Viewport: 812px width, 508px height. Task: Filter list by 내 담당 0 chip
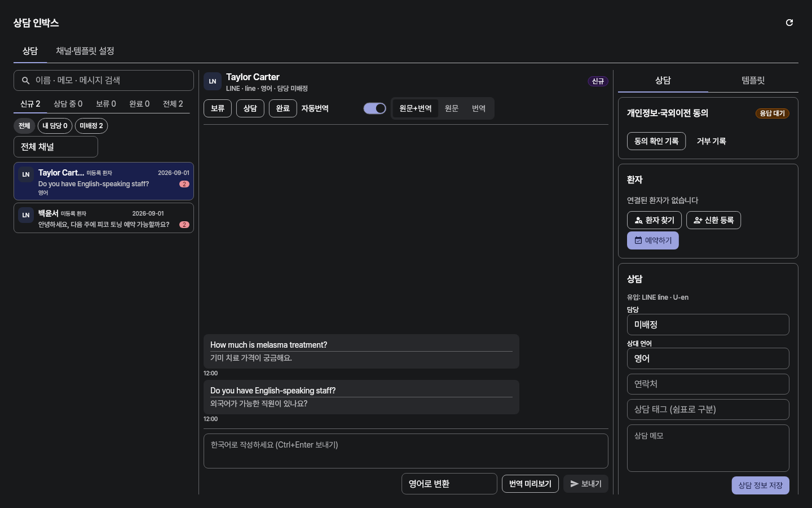[x=55, y=126]
